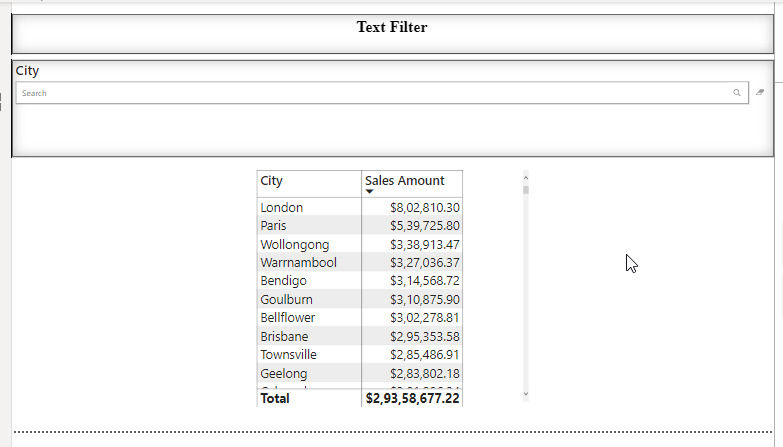The height and width of the screenshot is (447, 783).
Task: Click the City search input field
Action: tap(370, 93)
